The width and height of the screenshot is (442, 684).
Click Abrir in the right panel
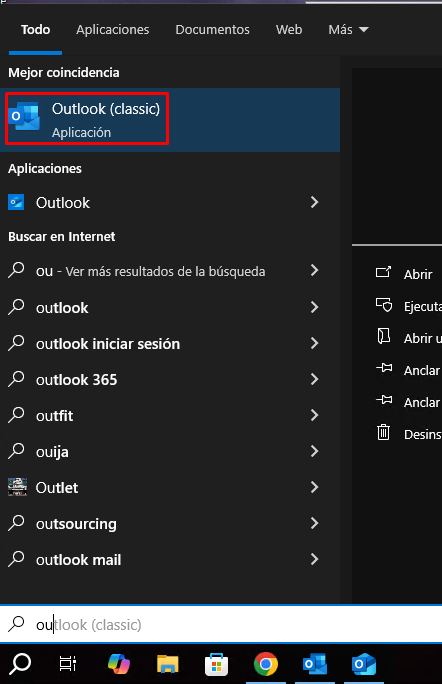pyautogui.click(x=418, y=274)
